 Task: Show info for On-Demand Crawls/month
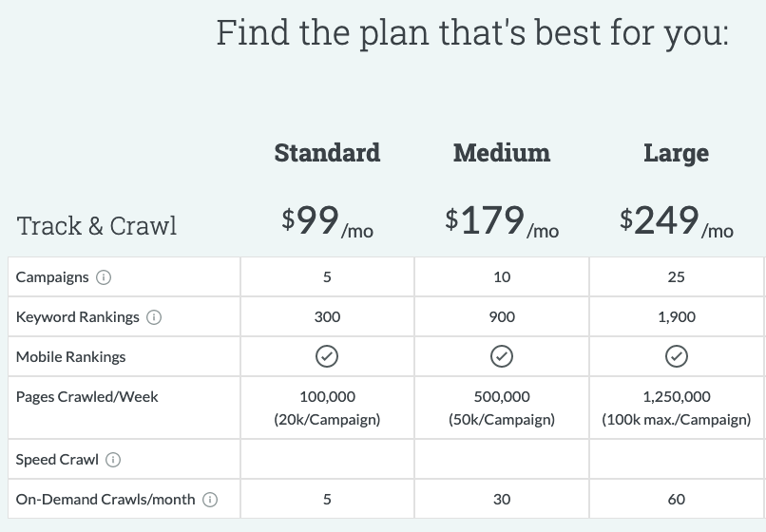click(211, 500)
